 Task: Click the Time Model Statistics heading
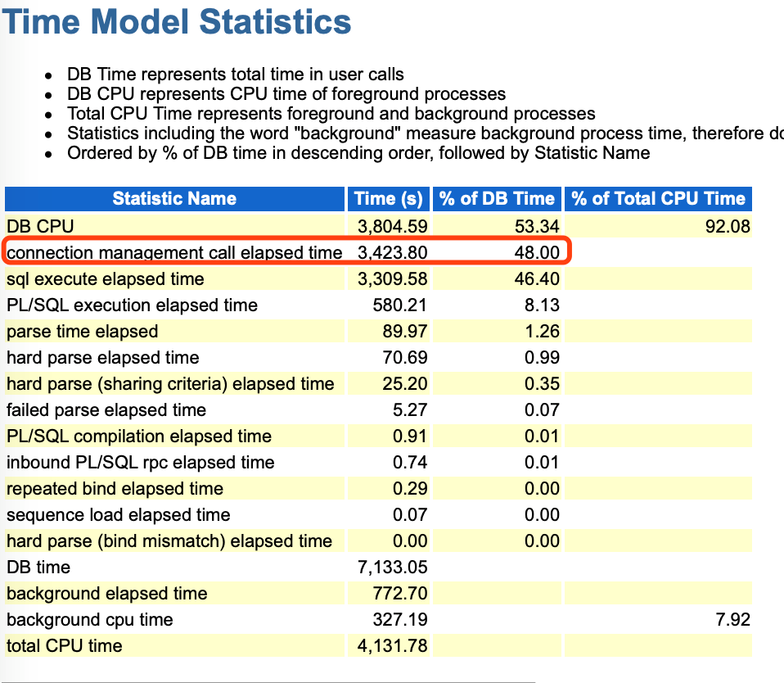click(x=177, y=22)
